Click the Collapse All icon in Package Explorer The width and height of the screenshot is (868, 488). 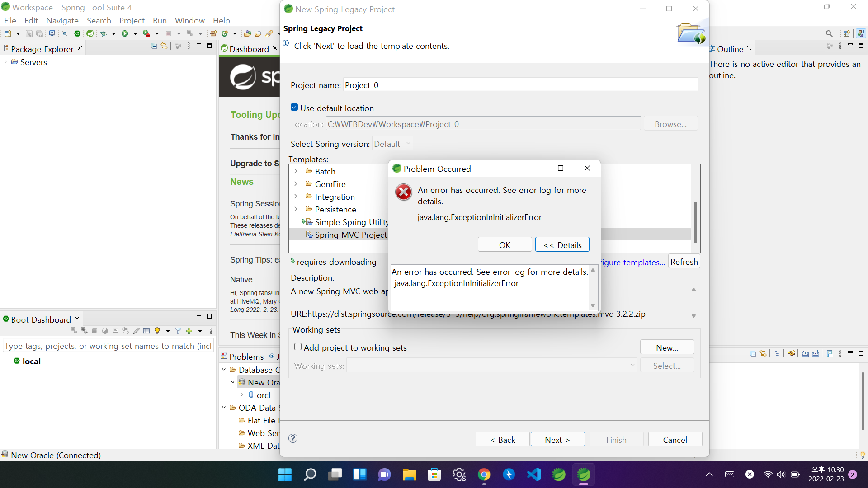[x=154, y=46]
